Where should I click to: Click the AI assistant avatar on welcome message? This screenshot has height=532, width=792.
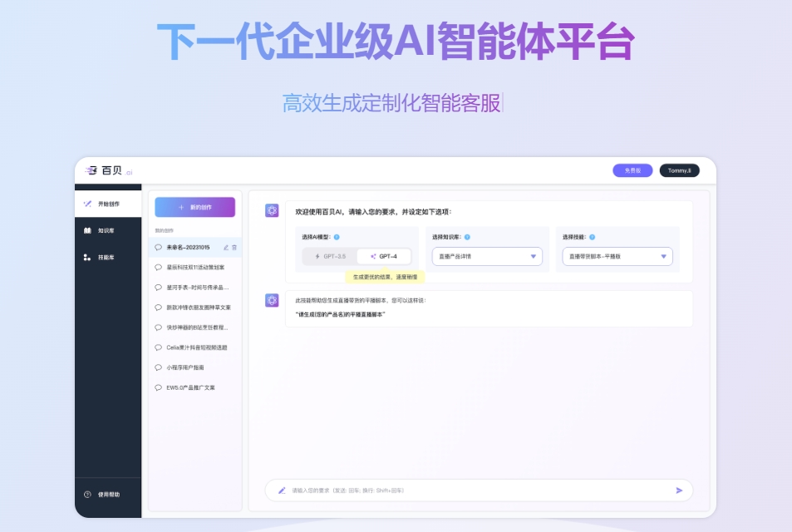pos(270,210)
